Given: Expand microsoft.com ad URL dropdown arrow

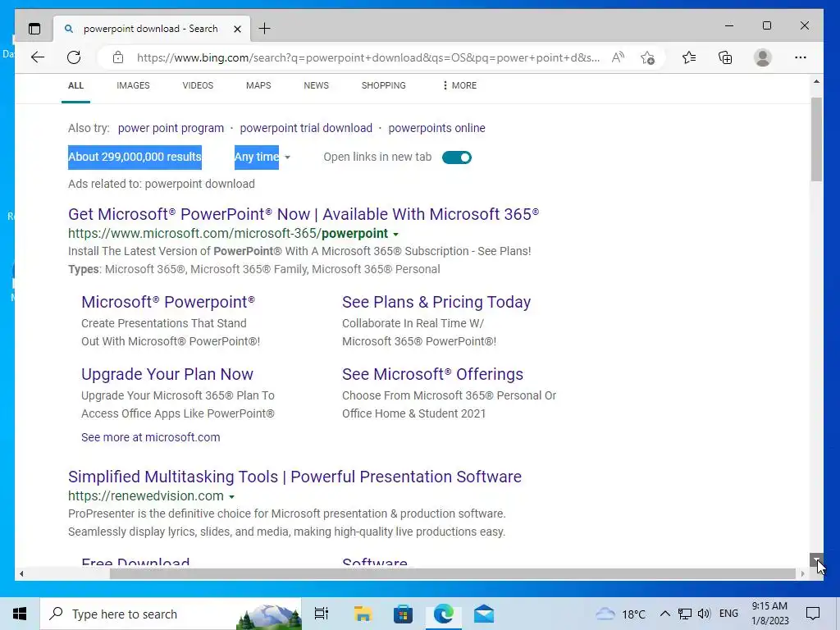Looking at the screenshot, I should click(396, 234).
